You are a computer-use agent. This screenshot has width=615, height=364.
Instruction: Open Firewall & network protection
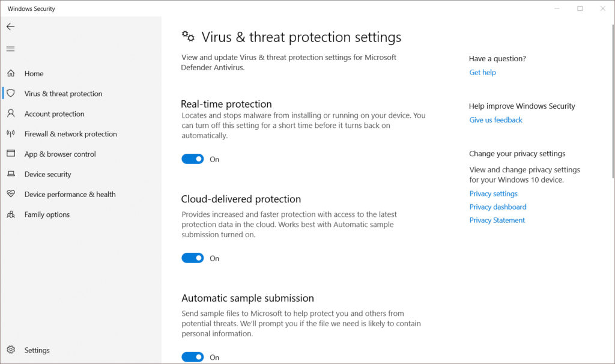tap(70, 133)
